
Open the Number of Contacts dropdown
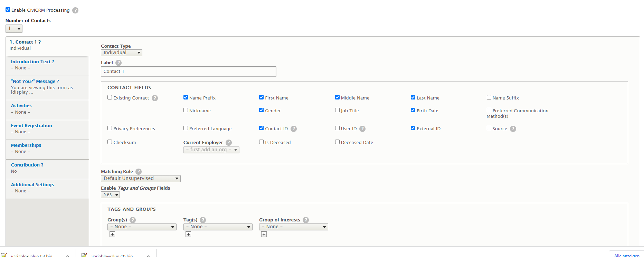(x=14, y=29)
